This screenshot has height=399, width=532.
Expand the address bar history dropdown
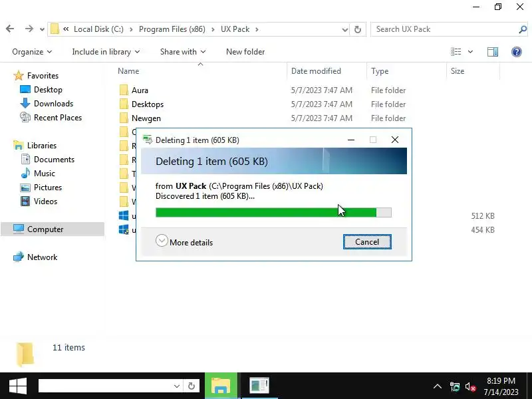point(344,30)
